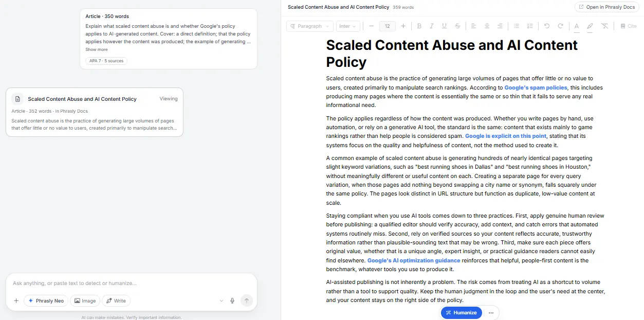
Task: Click the paragraph starting 'A common example'
Action: 461,181
